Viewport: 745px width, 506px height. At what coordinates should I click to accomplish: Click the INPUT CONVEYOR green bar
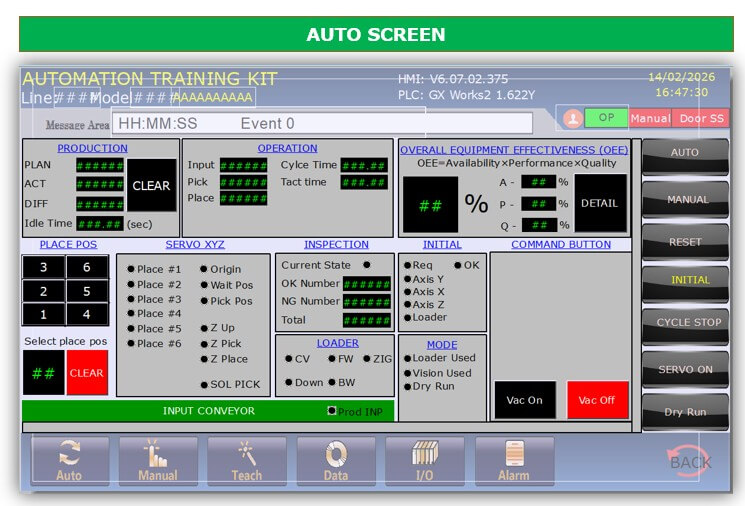pos(208,411)
